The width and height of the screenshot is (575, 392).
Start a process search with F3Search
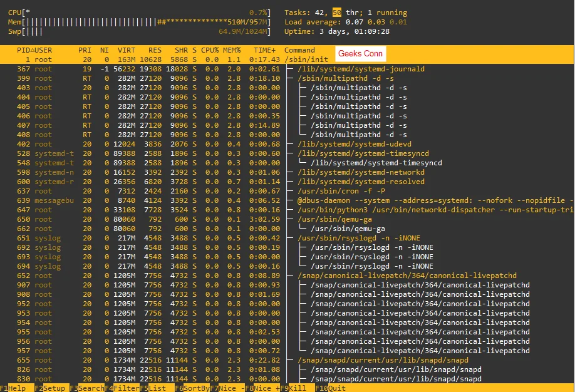(x=86, y=388)
